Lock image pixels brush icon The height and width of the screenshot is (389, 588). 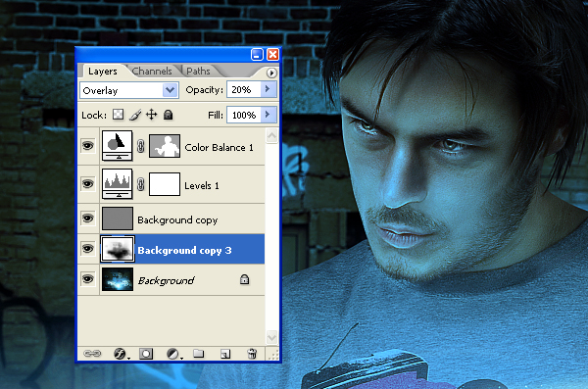pyautogui.click(x=135, y=115)
